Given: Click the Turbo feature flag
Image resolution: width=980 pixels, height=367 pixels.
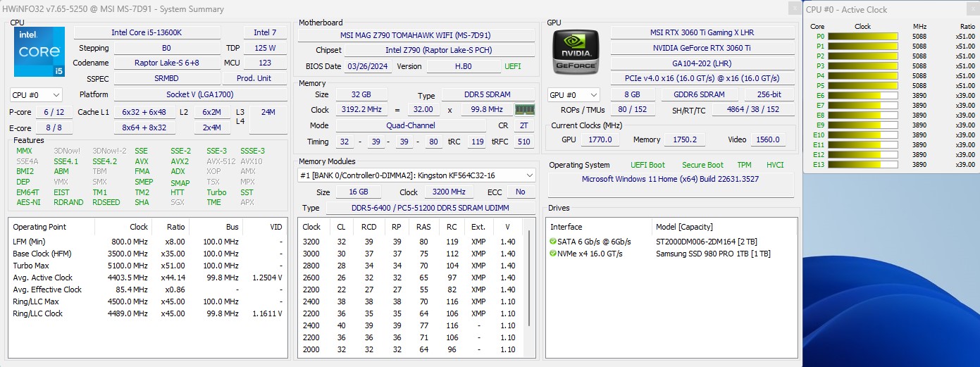Looking at the screenshot, I should click(216, 192).
